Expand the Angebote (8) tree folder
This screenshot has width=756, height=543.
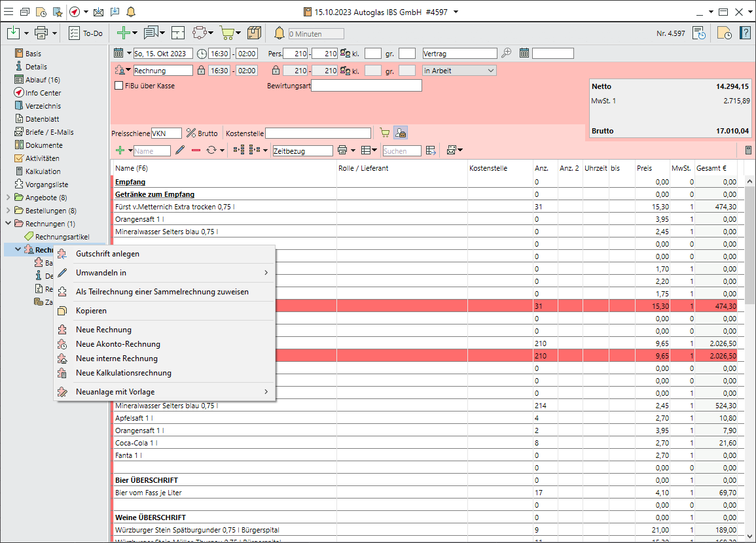(9, 198)
